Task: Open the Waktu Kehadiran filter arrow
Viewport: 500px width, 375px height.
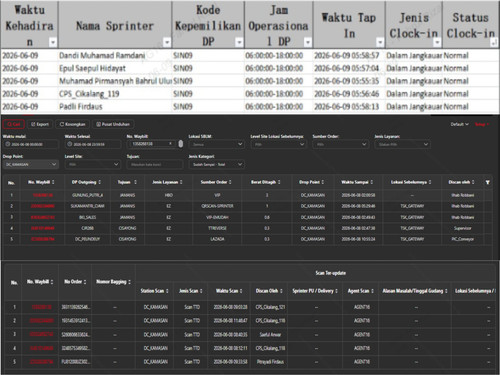Action: (x=53, y=42)
